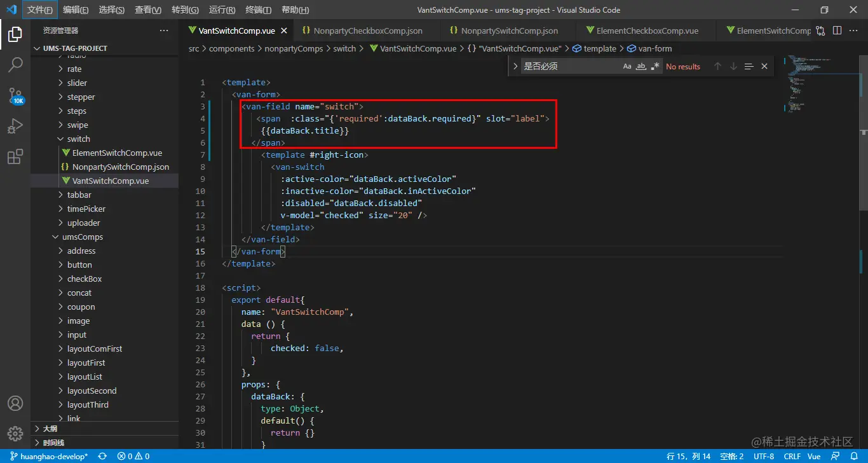
Task: Open the 终端(T) menu
Action: tap(258, 10)
